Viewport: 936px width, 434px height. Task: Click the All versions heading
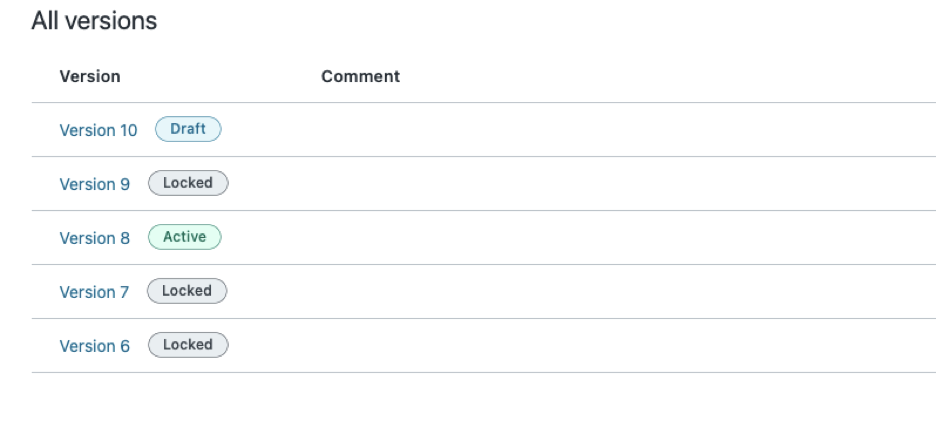[x=94, y=20]
